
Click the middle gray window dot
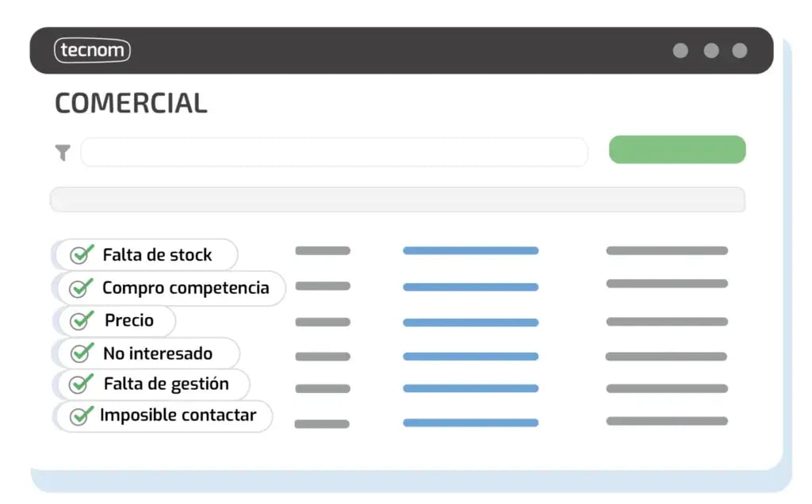pyautogui.click(x=711, y=51)
